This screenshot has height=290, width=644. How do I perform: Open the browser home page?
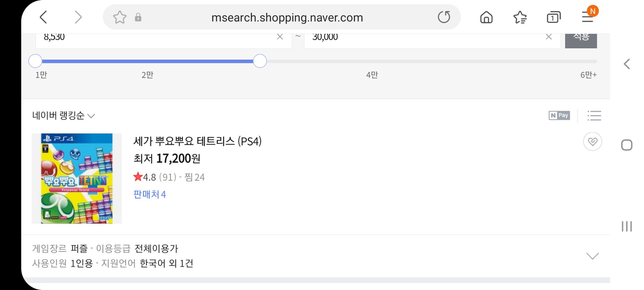[x=486, y=17]
